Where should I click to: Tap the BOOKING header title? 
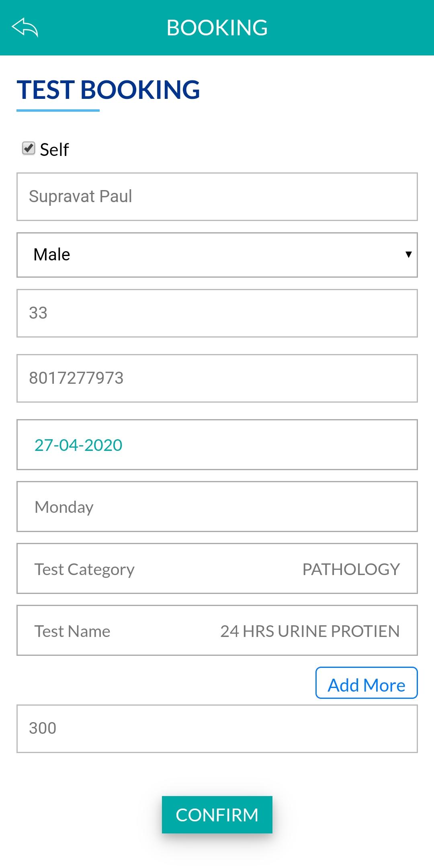point(217,28)
